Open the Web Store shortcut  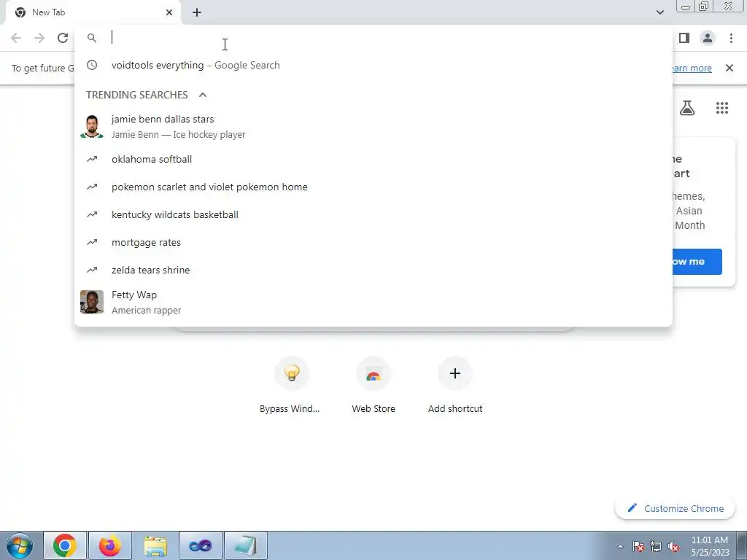click(x=373, y=386)
